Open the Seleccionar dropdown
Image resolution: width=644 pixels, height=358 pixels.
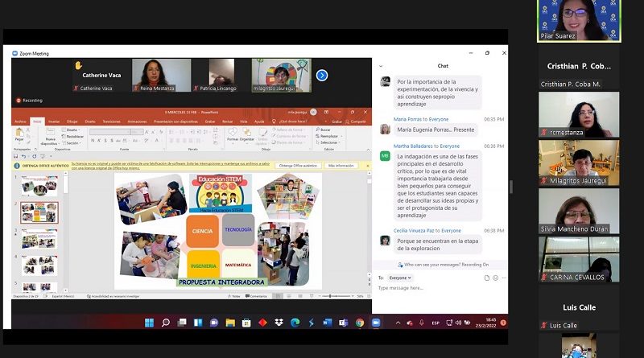pyautogui.click(x=328, y=142)
